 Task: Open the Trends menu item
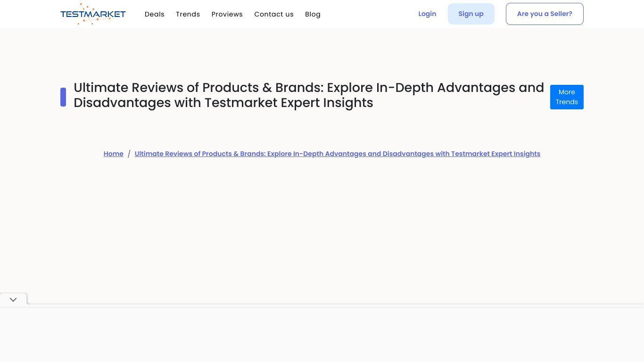click(188, 14)
